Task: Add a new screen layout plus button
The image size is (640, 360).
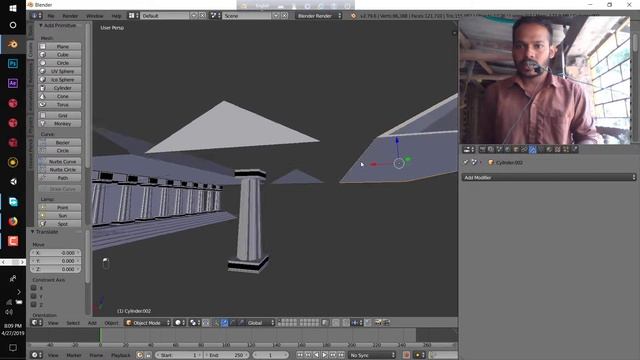Action: pos(194,16)
